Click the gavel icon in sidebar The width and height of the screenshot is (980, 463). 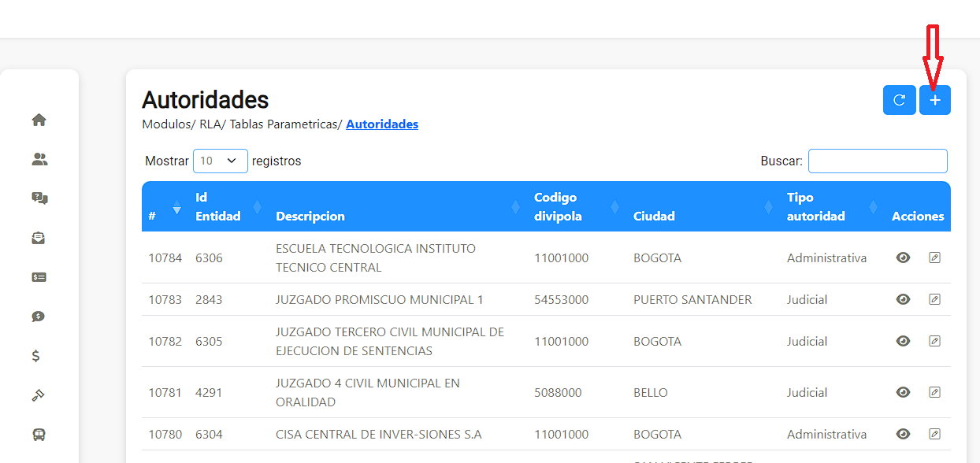point(39,395)
